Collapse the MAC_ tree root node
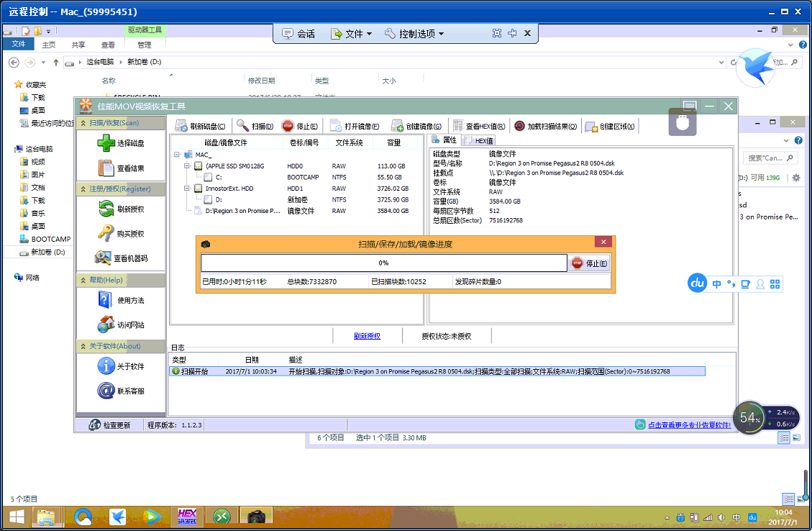 177,155
